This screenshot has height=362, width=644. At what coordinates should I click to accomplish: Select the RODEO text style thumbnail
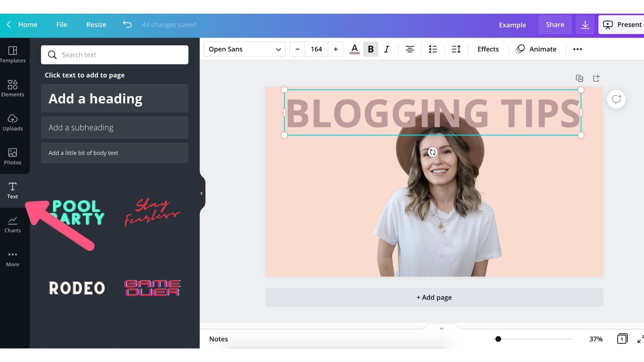pyautogui.click(x=77, y=288)
